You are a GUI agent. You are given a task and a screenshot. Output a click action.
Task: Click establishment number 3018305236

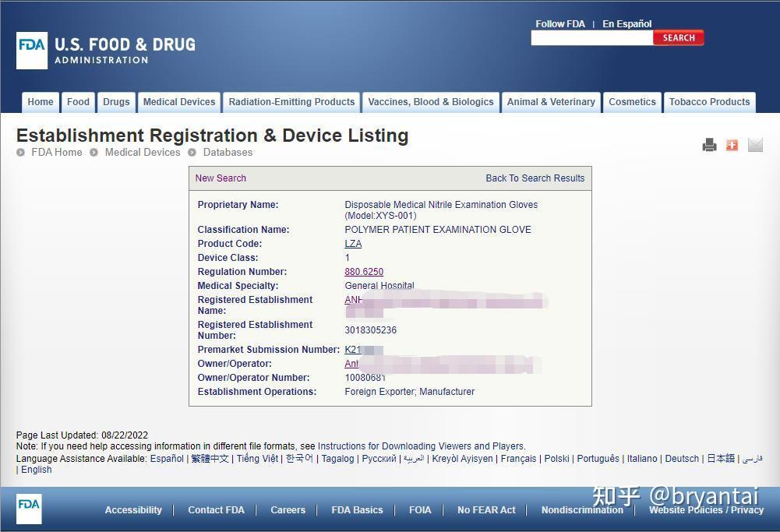tap(371, 330)
